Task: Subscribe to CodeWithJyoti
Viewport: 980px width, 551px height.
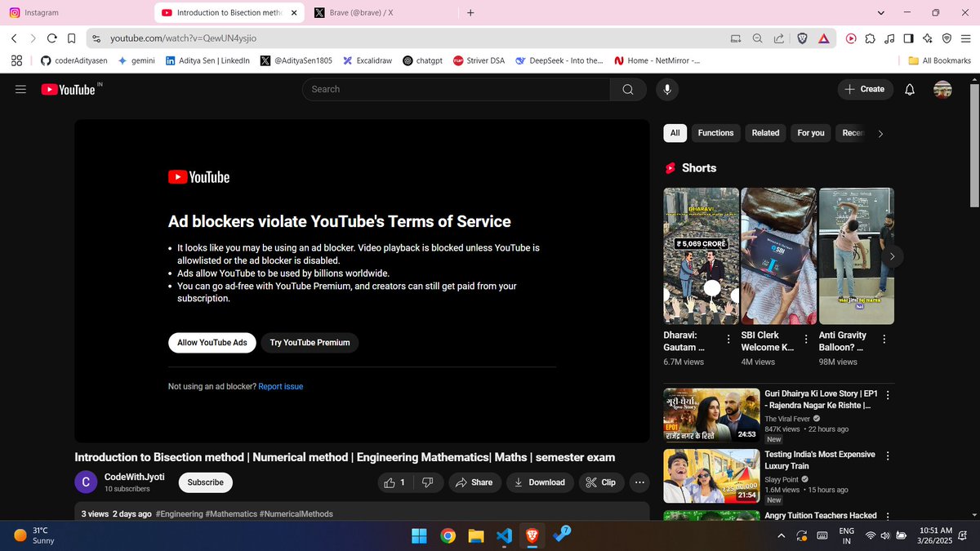Action: 205,482
